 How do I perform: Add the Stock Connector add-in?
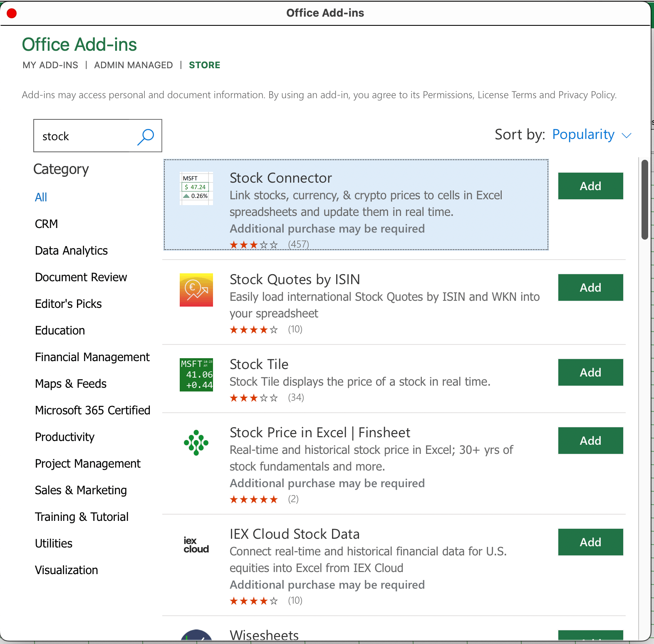591,186
